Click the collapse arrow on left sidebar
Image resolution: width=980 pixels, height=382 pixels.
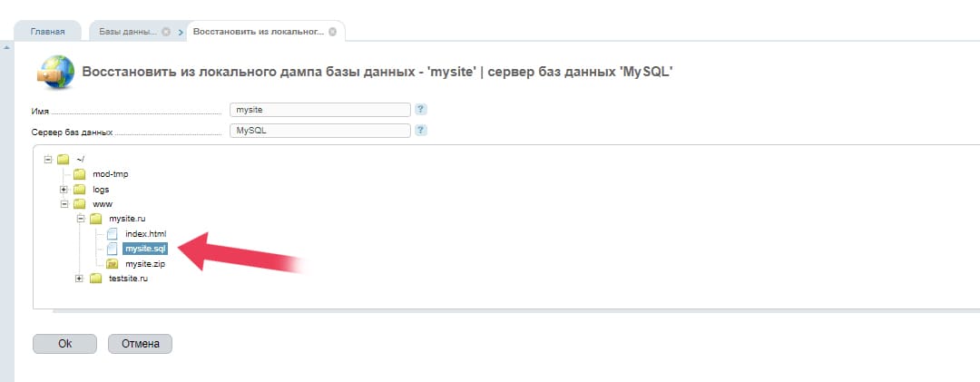click(x=6, y=47)
